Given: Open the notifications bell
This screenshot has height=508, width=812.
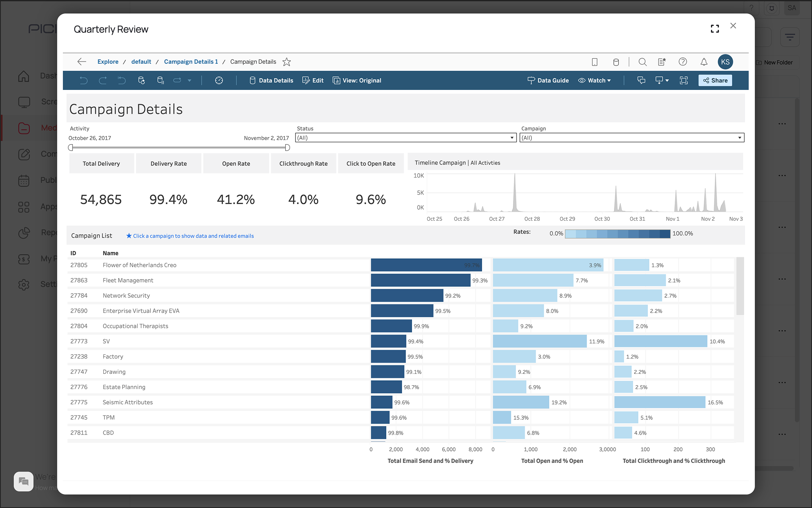Looking at the screenshot, I should pos(704,62).
